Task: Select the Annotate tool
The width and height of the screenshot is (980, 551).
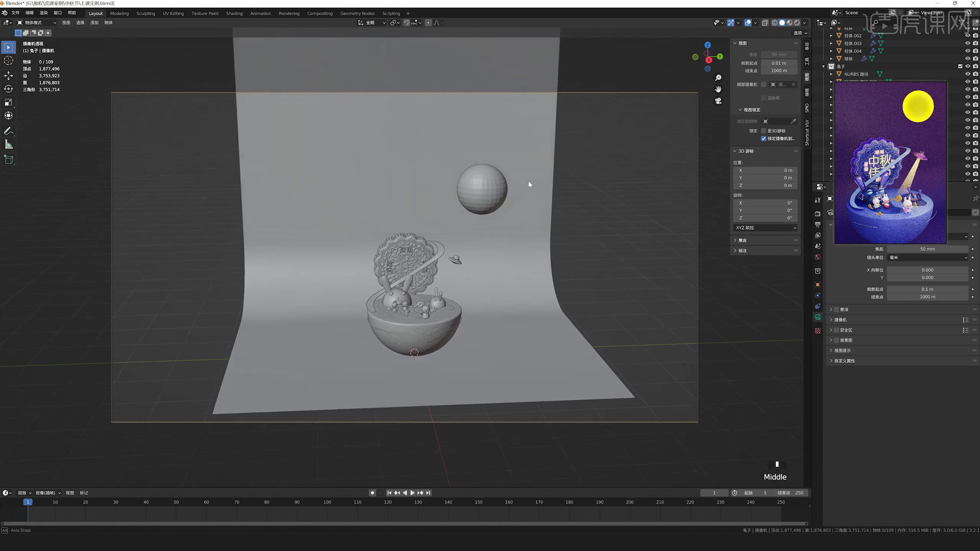Action: (x=9, y=131)
